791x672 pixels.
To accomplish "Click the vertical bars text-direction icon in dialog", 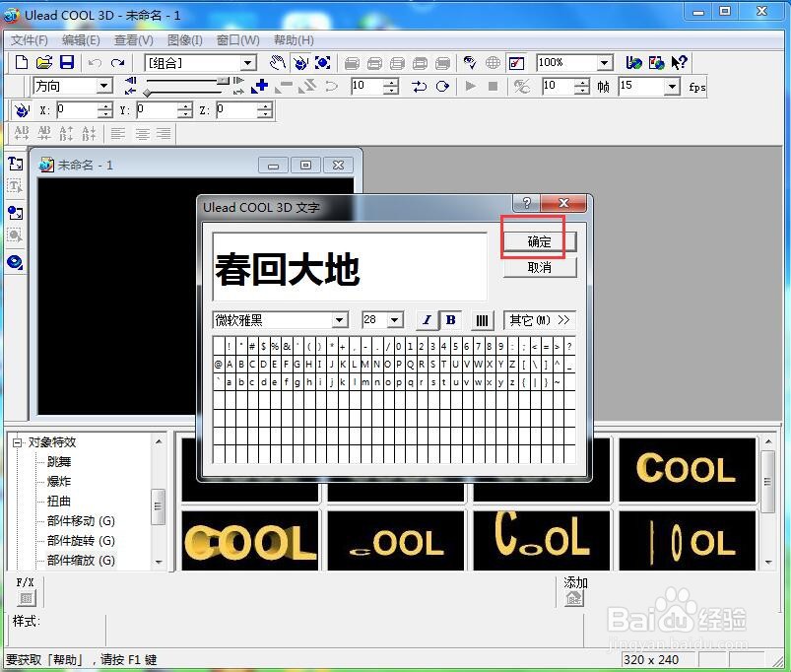I will point(482,320).
